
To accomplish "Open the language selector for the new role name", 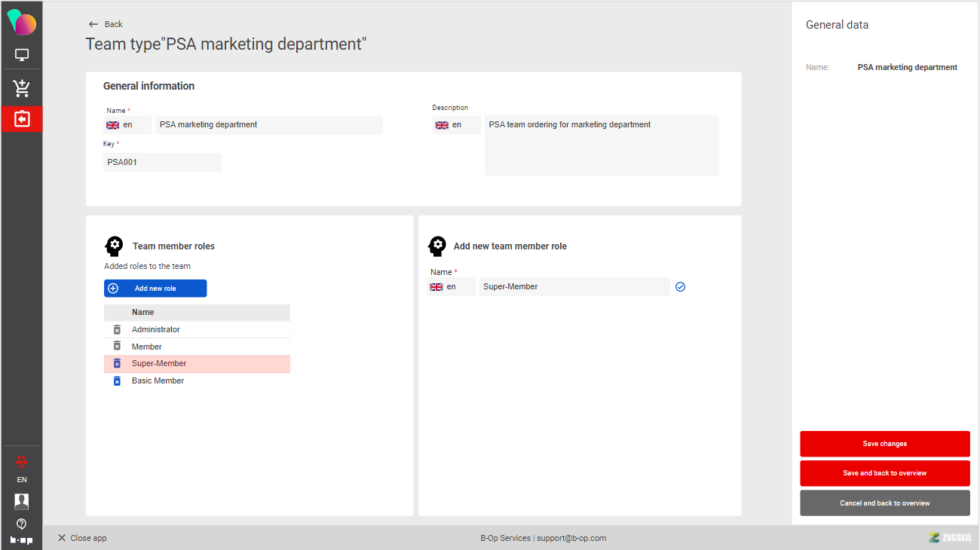I will pyautogui.click(x=451, y=287).
